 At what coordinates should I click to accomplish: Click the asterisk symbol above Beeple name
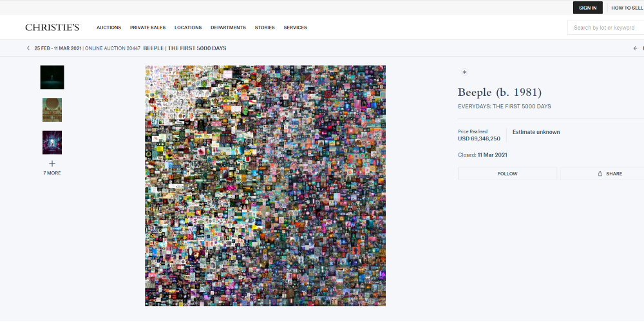(464, 72)
